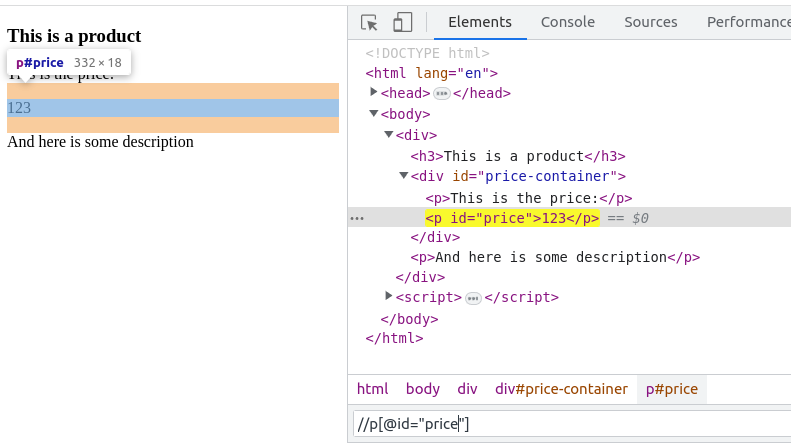The image size is (791, 443).
Task: Select the Elements tab
Action: (x=479, y=22)
